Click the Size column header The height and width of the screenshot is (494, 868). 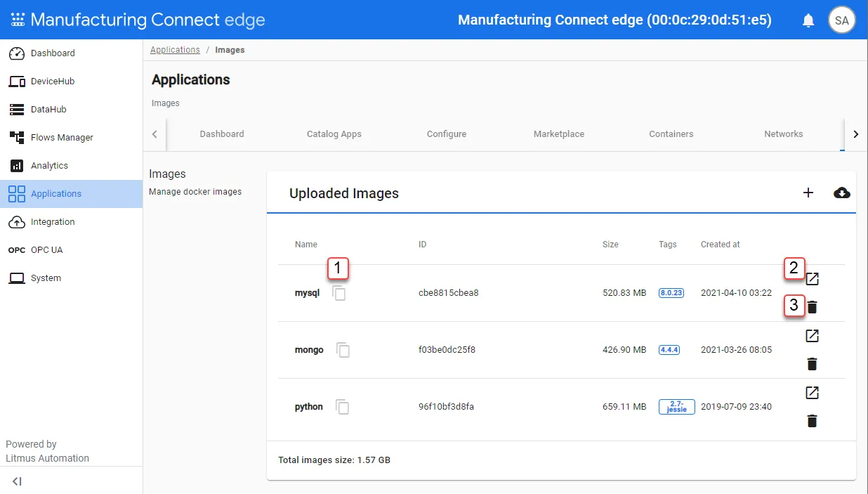point(610,245)
